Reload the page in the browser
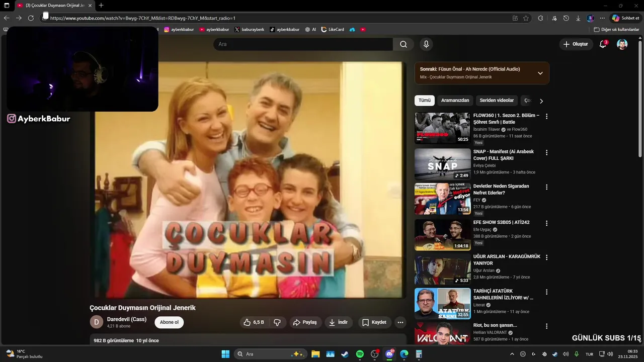This screenshot has width=644, height=362. point(31,18)
